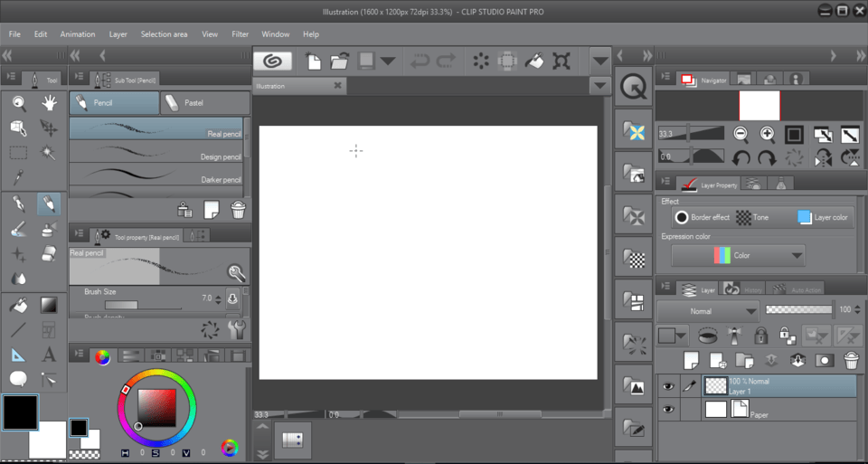Click the Redo arrow

(x=446, y=61)
